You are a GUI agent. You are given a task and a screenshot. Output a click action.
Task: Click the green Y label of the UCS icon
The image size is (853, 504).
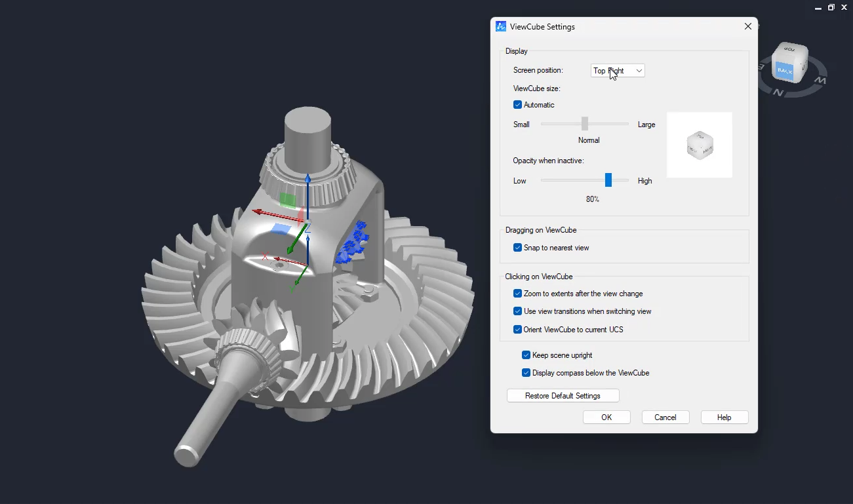(x=293, y=289)
